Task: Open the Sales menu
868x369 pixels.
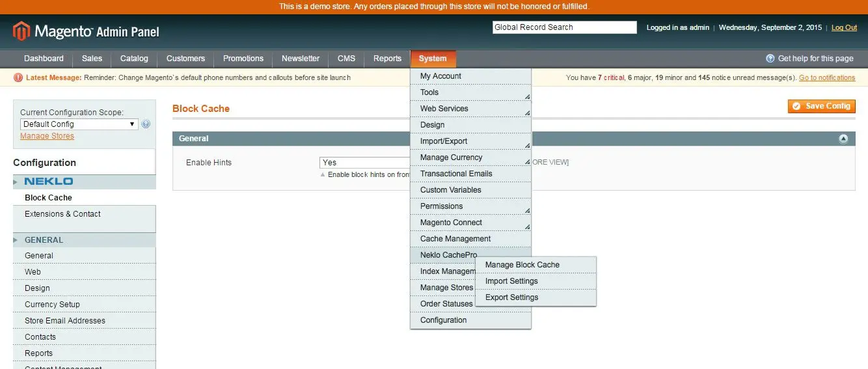Action: click(92, 59)
